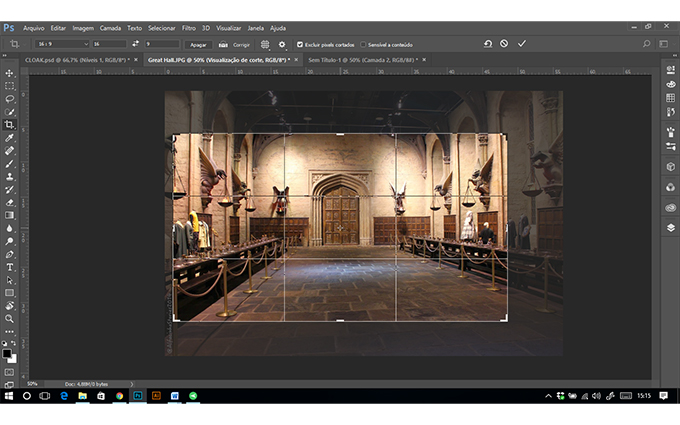Switch to the CLOAK.psd document tab

77,60
